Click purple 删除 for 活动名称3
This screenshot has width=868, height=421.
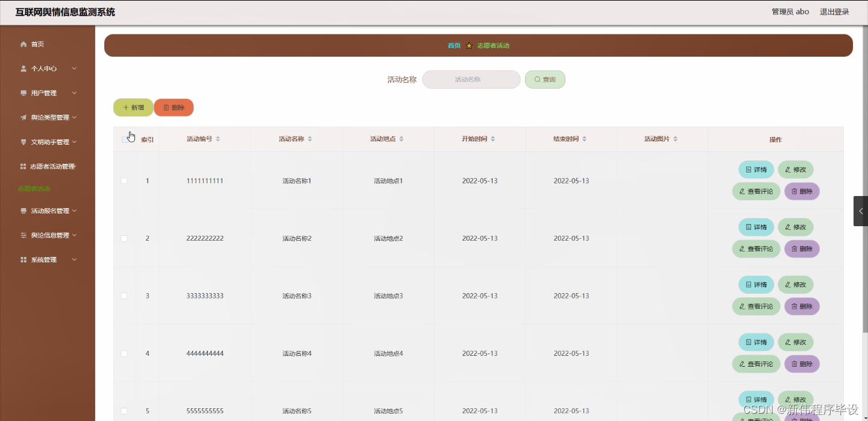[802, 306]
